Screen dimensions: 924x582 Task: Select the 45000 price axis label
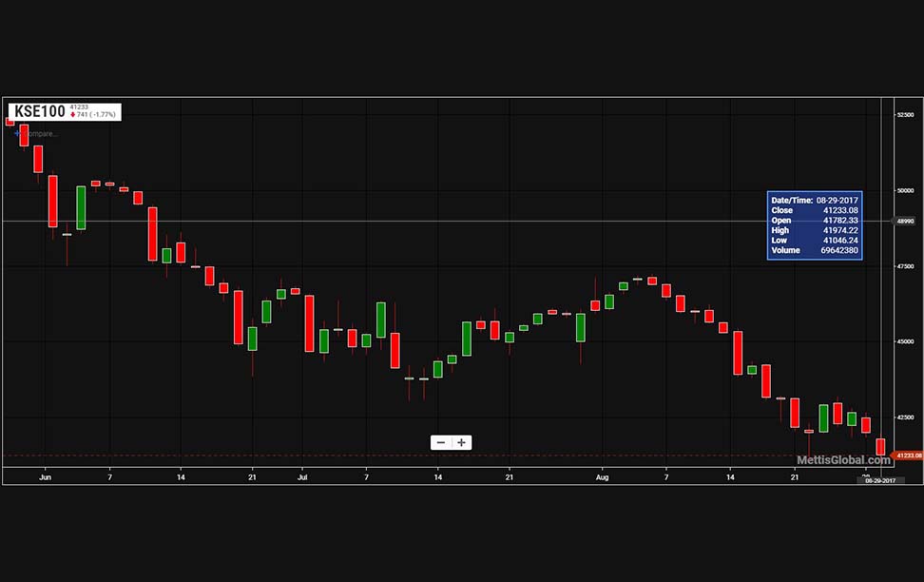click(905, 341)
